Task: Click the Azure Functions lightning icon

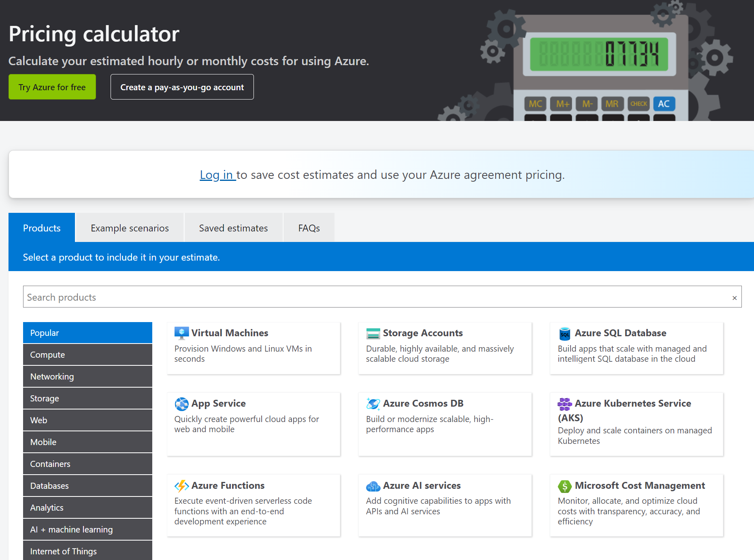Action: coord(181,486)
